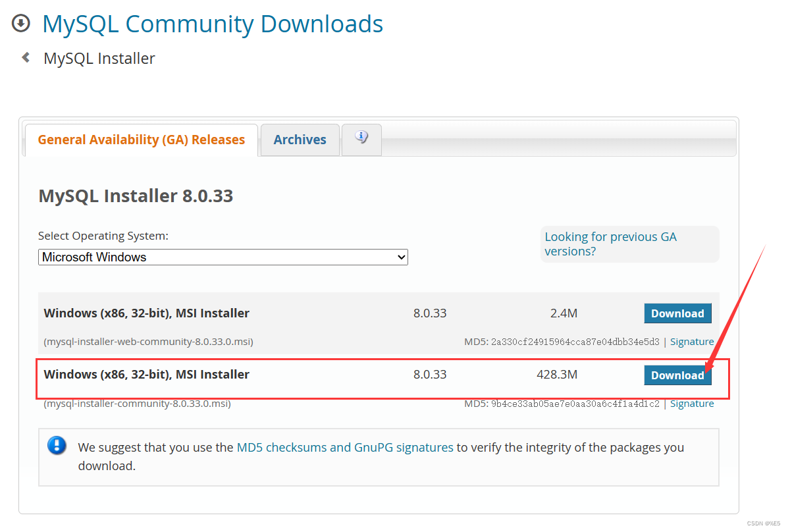Click version 8.0.33 in the 2.4M row
Viewport: 790px width, 532px height.
click(x=430, y=313)
